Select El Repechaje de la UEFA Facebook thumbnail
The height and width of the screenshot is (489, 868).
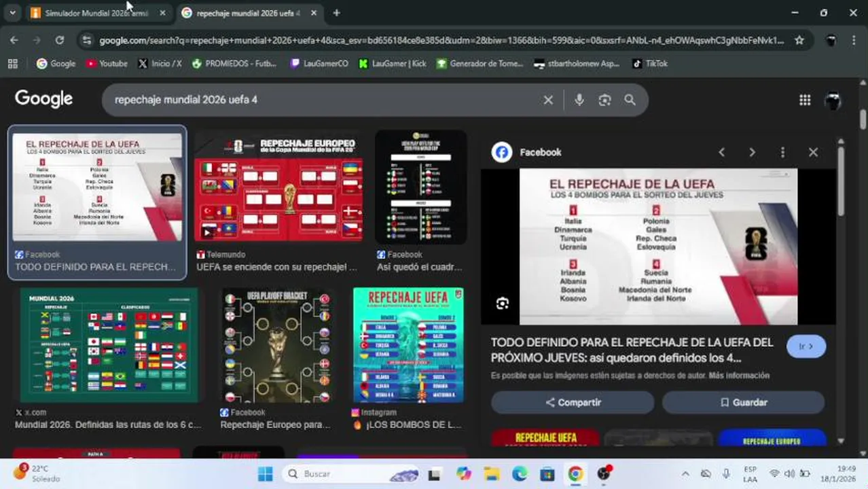(x=97, y=187)
